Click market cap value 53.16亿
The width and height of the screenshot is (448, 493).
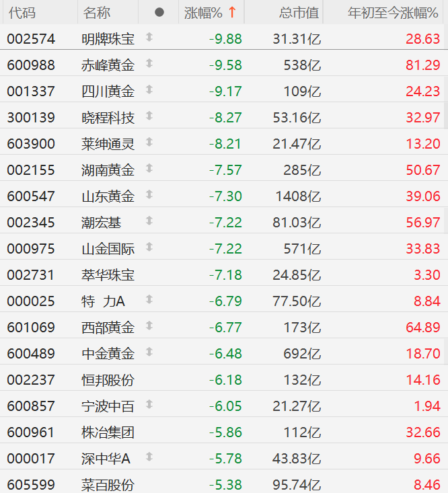point(297,118)
